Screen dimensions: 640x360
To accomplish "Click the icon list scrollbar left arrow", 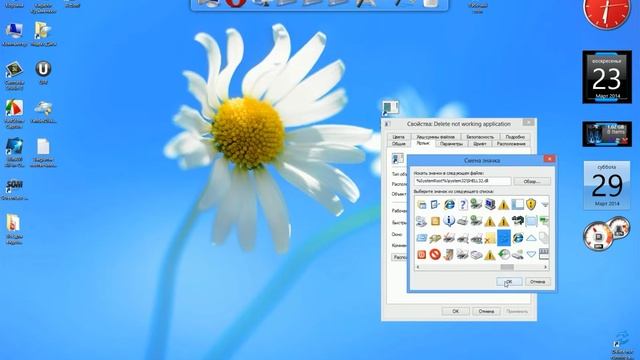I will point(418,267).
